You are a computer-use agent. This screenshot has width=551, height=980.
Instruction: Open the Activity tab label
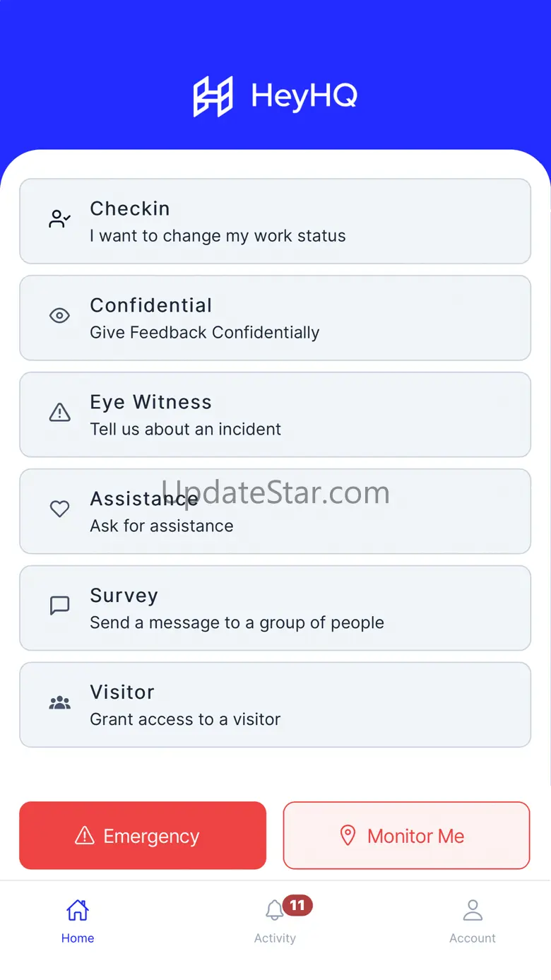coord(275,938)
